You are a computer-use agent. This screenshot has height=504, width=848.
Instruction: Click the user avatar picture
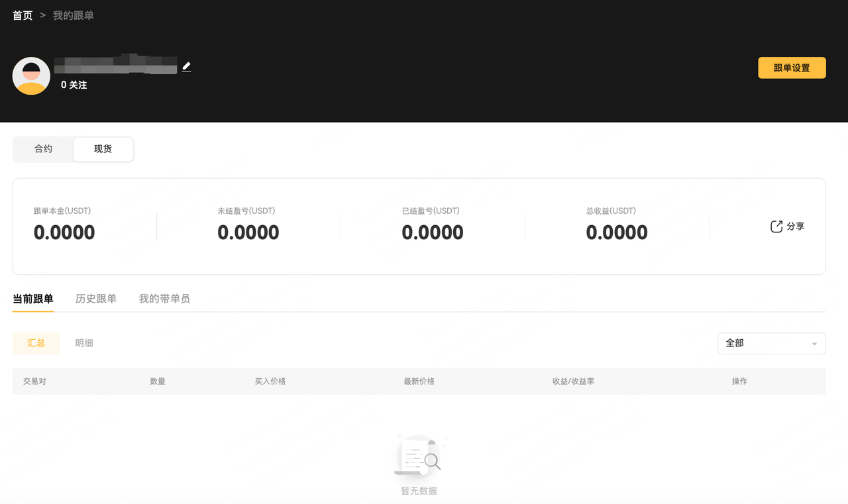pyautogui.click(x=31, y=76)
